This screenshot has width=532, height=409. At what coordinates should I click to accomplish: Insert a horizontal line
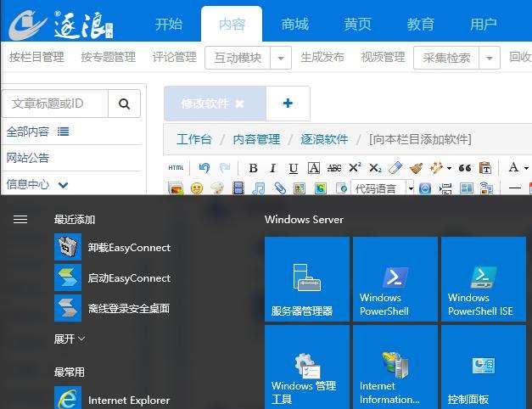[x=515, y=188]
